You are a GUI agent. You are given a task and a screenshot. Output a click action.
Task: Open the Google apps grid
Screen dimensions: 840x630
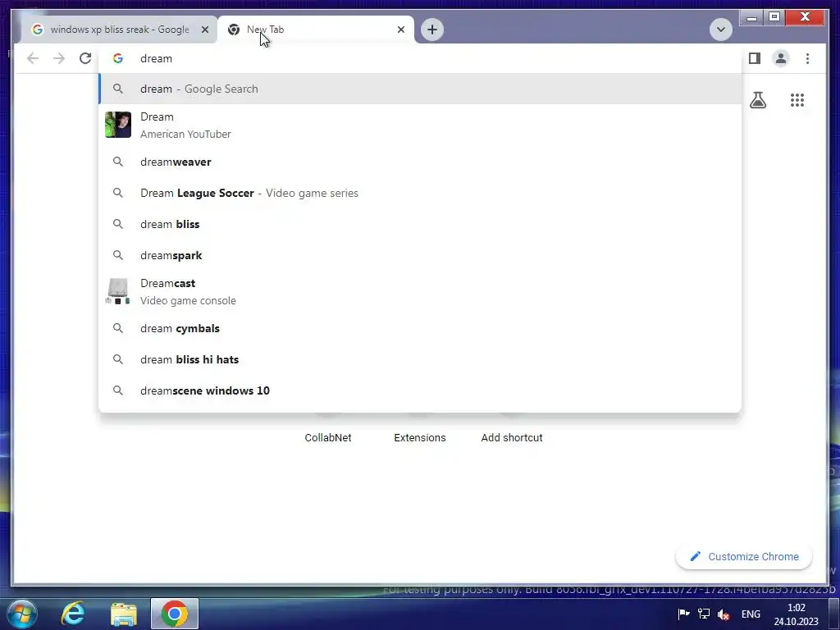[797, 100]
